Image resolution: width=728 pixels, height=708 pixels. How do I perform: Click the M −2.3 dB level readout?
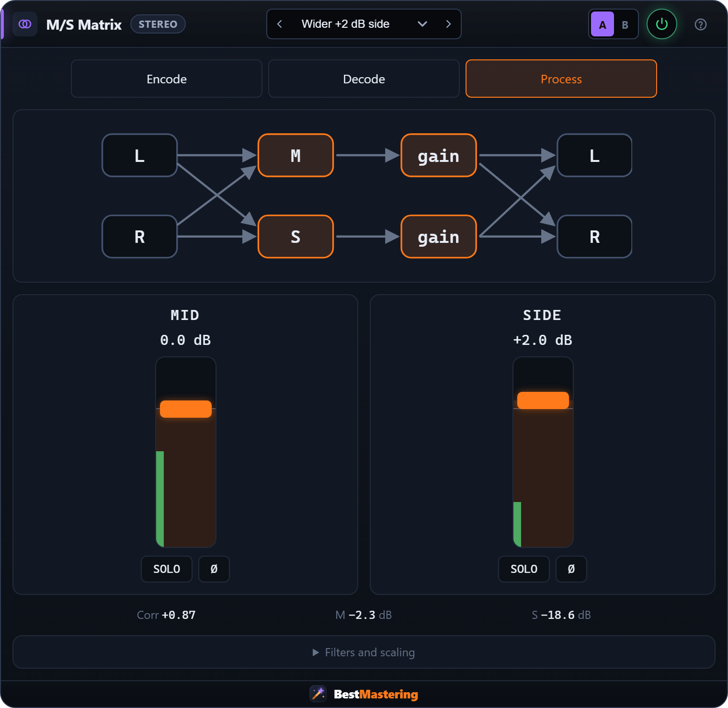(364, 615)
